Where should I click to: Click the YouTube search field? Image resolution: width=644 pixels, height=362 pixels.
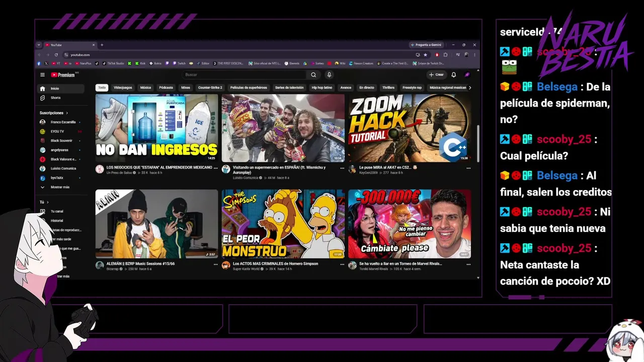(245, 75)
